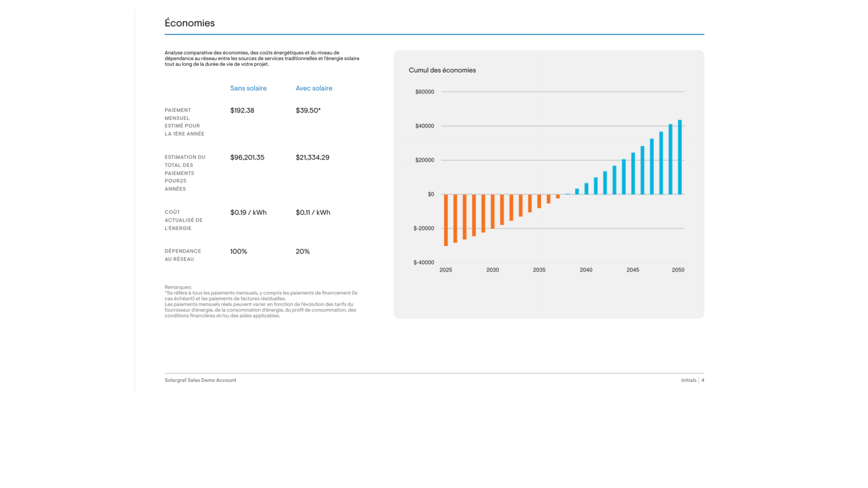Select the $-40000 y-axis label

tap(423, 262)
